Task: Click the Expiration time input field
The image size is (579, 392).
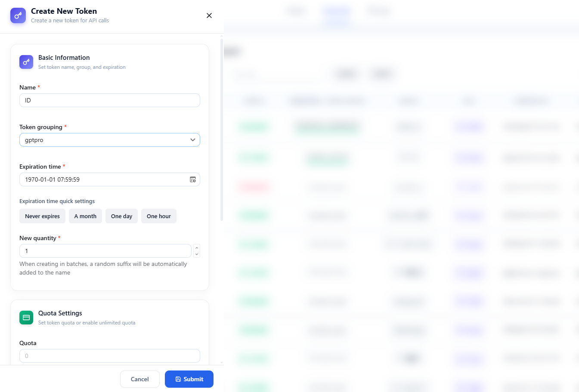Action: pyautogui.click(x=110, y=179)
